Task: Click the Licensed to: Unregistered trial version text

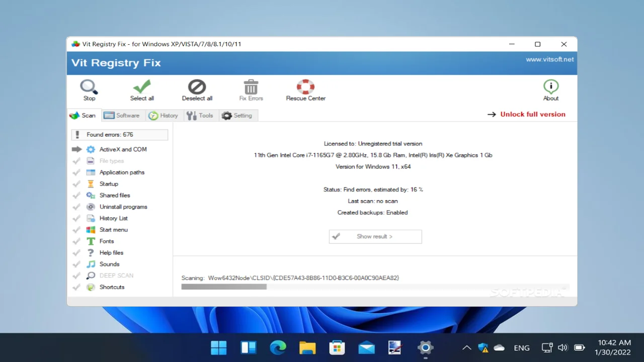Action: pyautogui.click(x=373, y=144)
